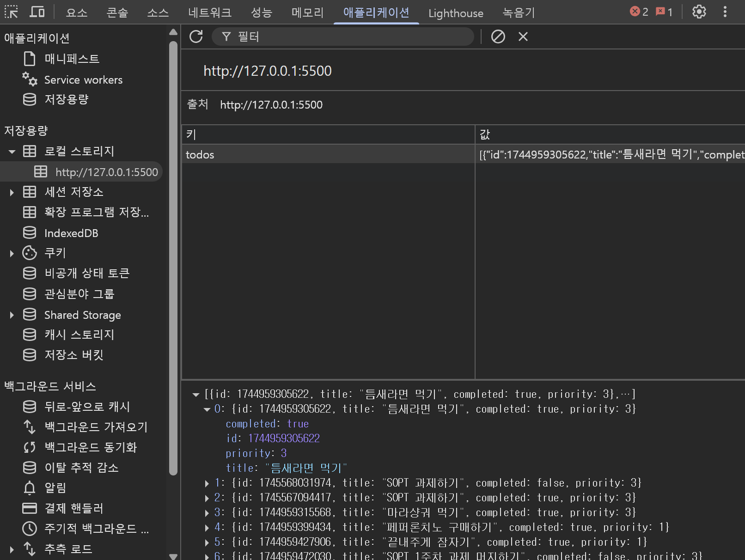745x560 pixels.
Task: Switch to the 네트워크 tab
Action: click(x=210, y=12)
